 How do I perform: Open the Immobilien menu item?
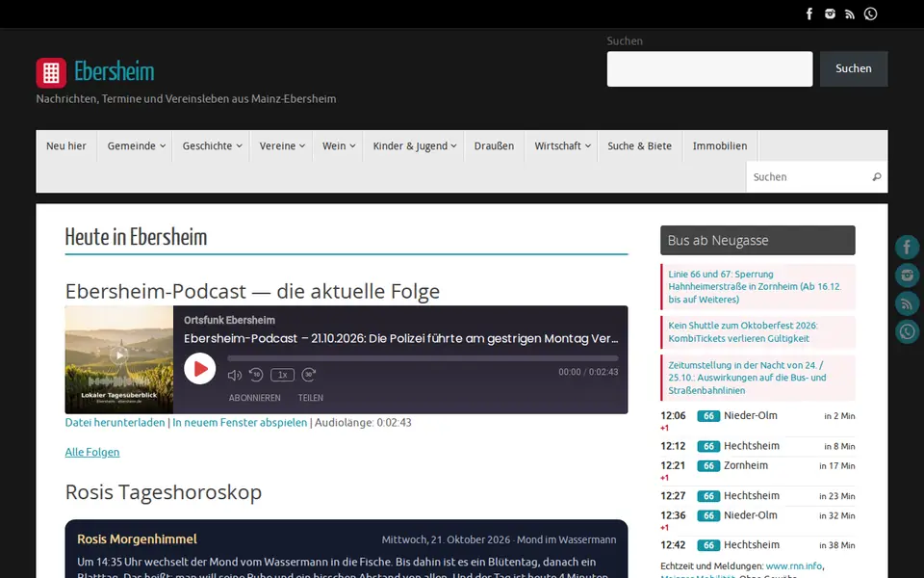720,145
